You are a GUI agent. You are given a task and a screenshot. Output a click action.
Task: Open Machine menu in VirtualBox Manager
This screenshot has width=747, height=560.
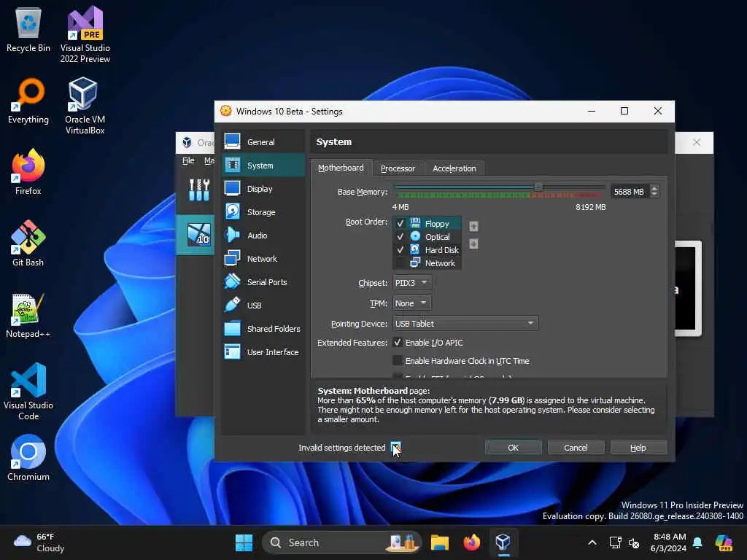coord(209,160)
